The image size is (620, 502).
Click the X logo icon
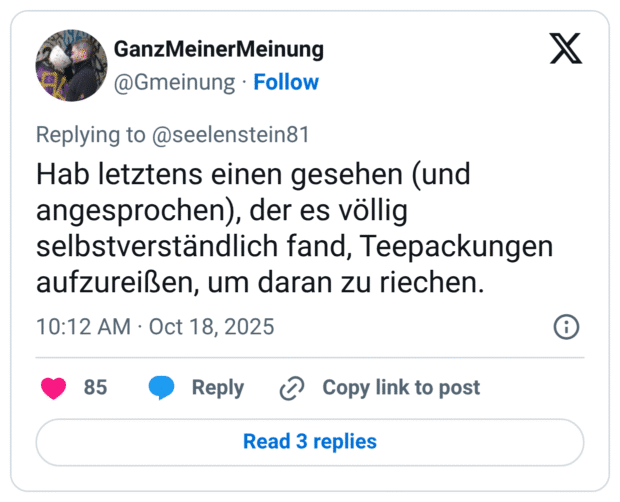click(x=565, y=49)
